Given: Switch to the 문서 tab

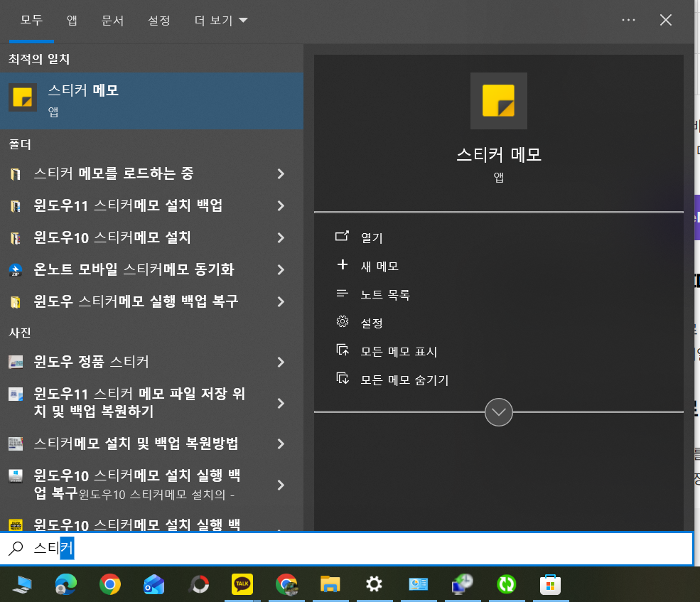Looking at the screenshot, I should [x=112, y=21].
